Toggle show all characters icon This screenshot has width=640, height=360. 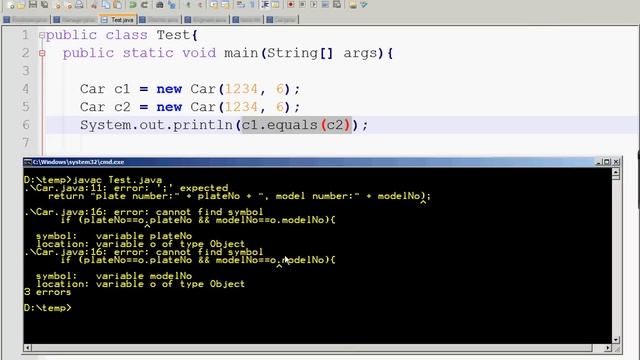(252, 4)
